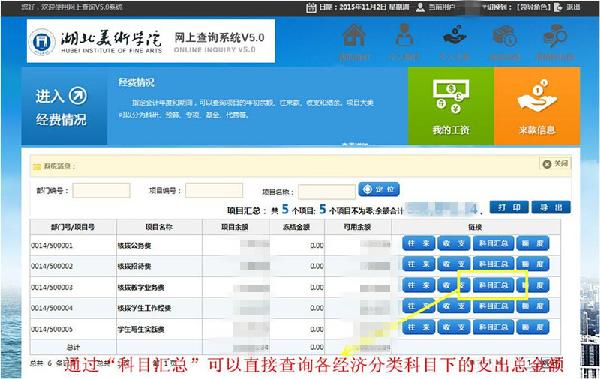The image size is (600, 379).
Task: Close the info panel with 关闭 button
Action: [x=555, y=164]
